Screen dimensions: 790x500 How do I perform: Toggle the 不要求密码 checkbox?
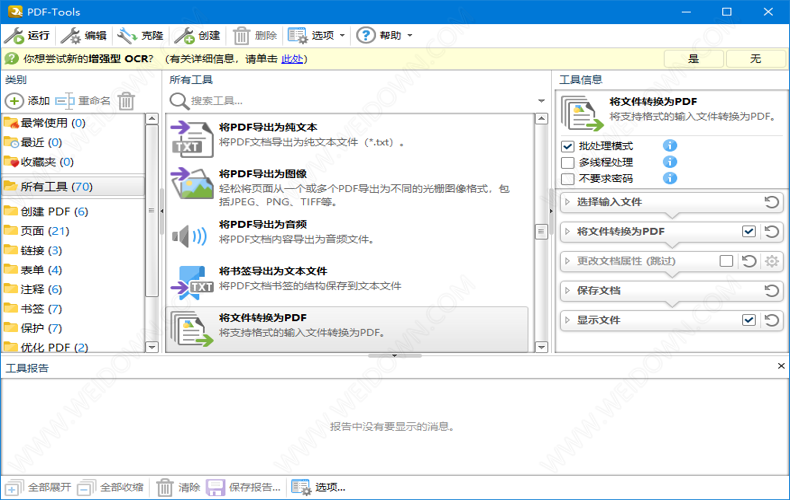(x=568, y=179)
